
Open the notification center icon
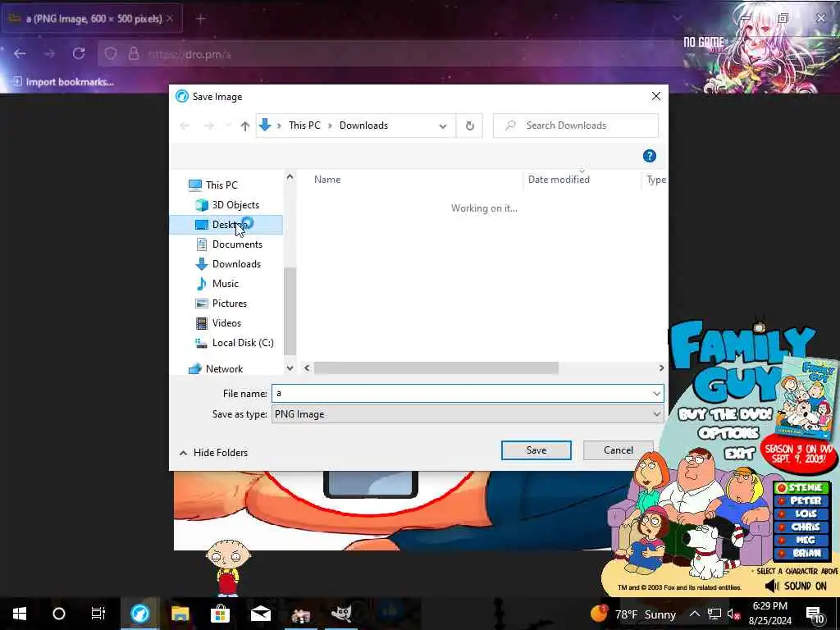click(815, 614)
